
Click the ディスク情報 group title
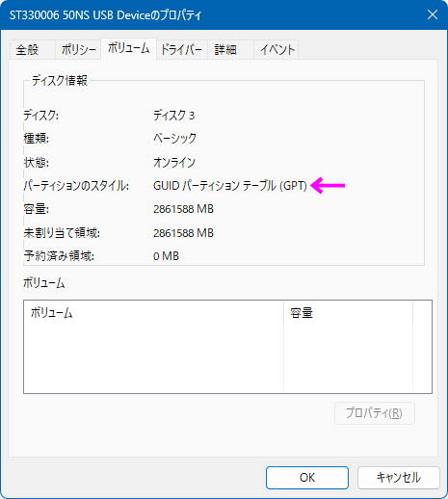[60, 80]
